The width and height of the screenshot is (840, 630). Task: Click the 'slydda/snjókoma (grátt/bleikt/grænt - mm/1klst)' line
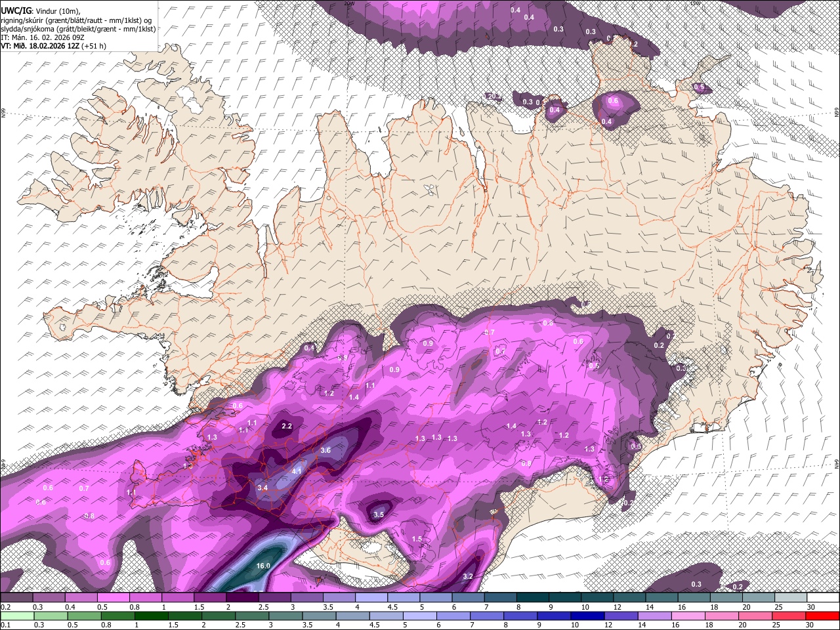[78, 29]
